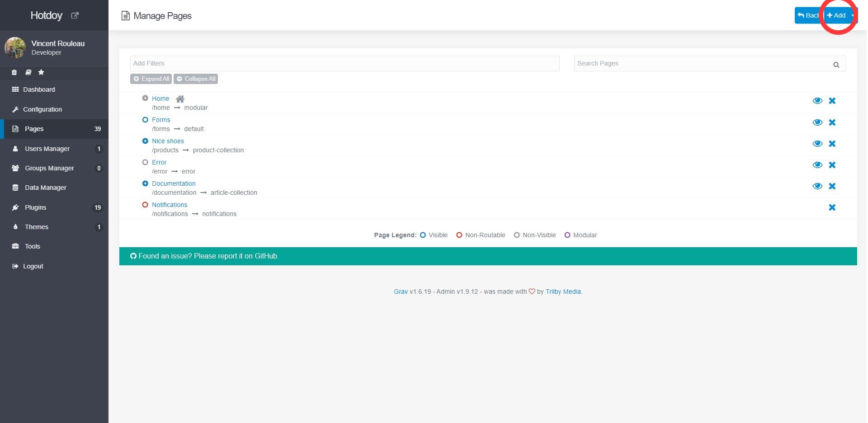Image resolution: width=868 pixels, height=423 pixels.
Task: Click the search magnifier icon in Search Pages
Action: 836,65
